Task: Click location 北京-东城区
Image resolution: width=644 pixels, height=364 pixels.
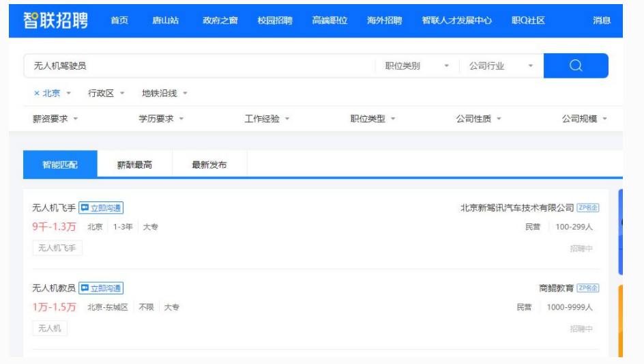Action: [x=108, y=307]
